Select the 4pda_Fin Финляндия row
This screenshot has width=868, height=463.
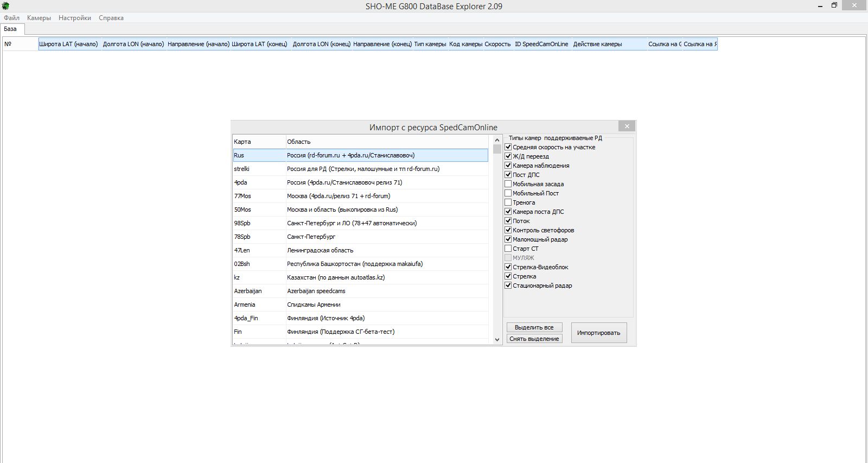360,318
